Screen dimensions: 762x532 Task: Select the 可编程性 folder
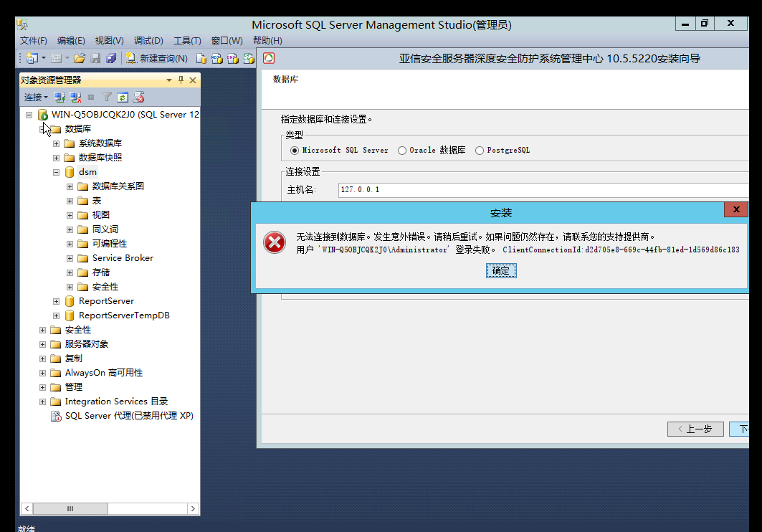pyautogui.click(x=110, y=244)
